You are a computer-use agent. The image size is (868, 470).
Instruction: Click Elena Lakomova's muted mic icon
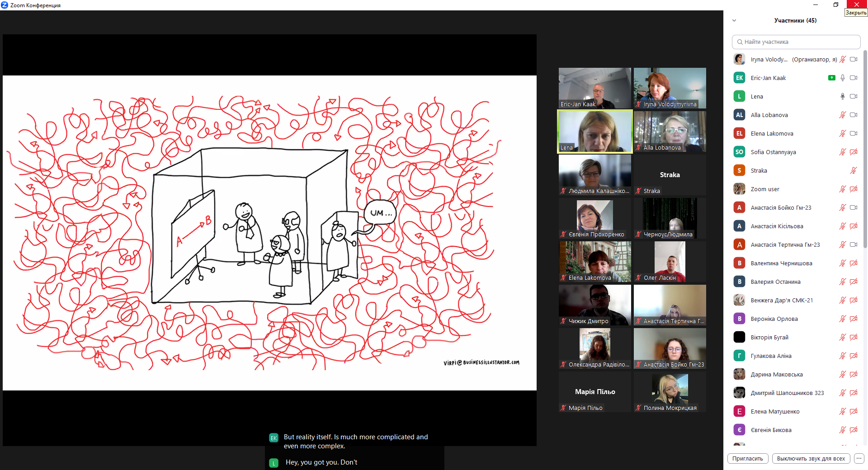coord(843,133)
